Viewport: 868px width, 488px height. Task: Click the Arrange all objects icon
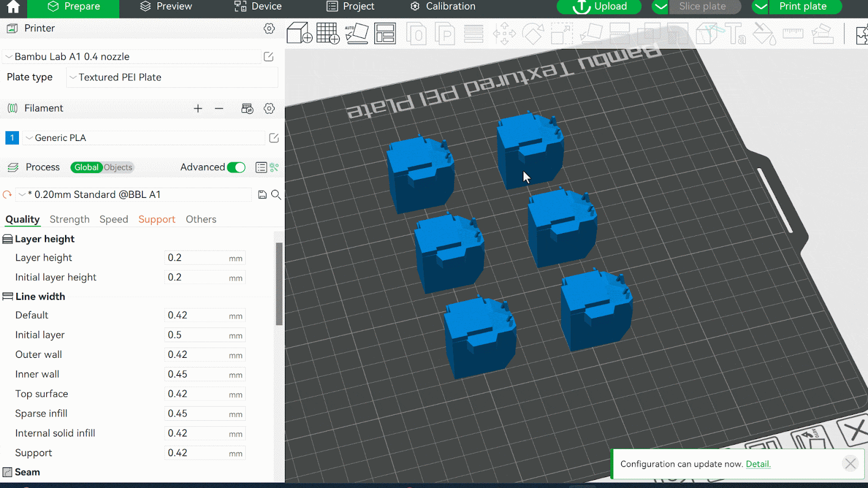(385, 33)
